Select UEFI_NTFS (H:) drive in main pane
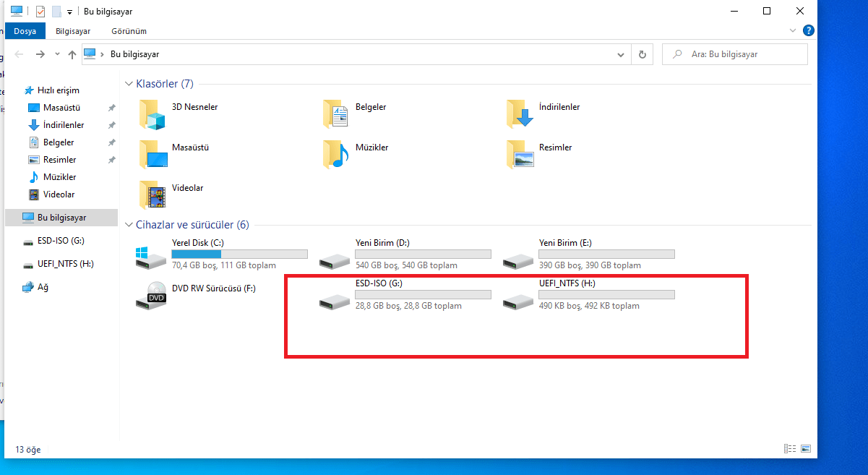 [589, 295]
